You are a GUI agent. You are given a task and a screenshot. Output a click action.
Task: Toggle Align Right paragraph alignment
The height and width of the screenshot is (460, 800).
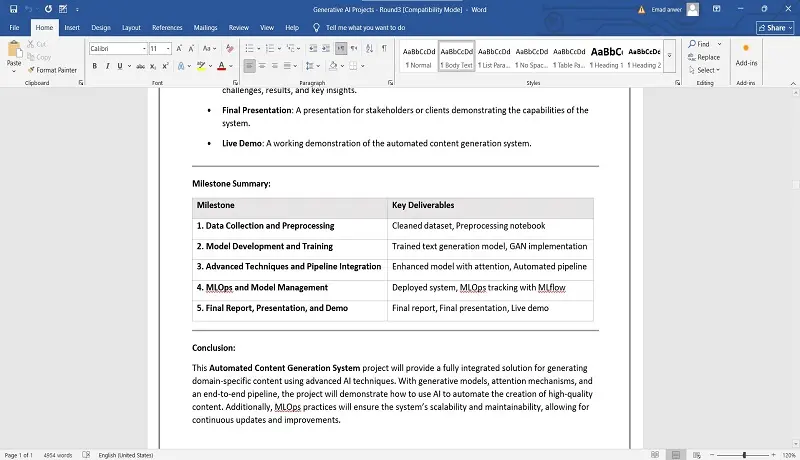(274, 66)
